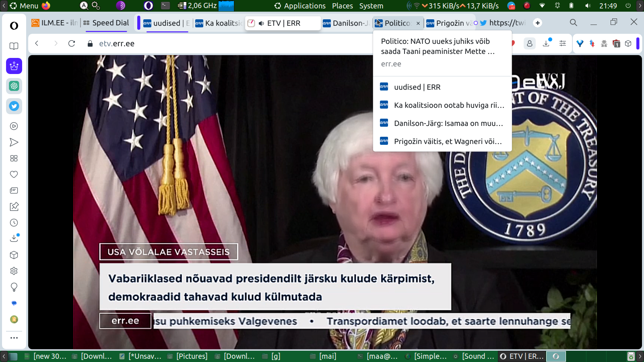Open the MATE Menu button
Screen dimensions: 644x362
tap(24, 6)
